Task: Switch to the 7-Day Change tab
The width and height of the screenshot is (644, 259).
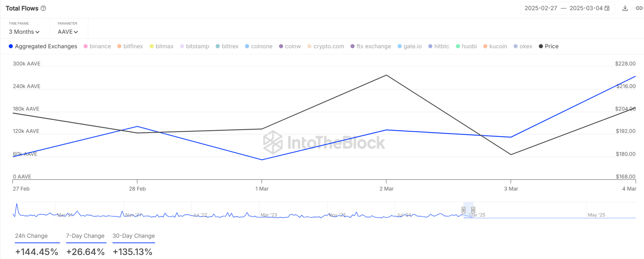Action: (x=86, y=236)
